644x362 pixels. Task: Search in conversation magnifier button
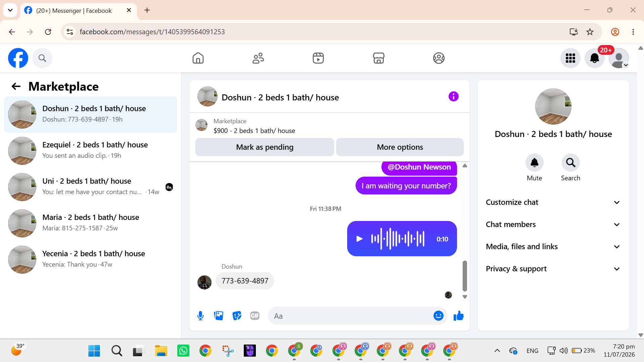click(x=570, y=163)
